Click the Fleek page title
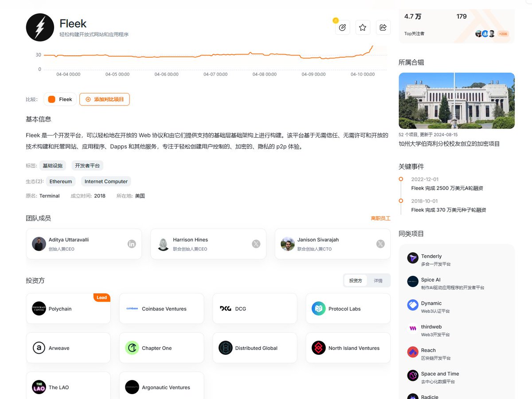 73,23
